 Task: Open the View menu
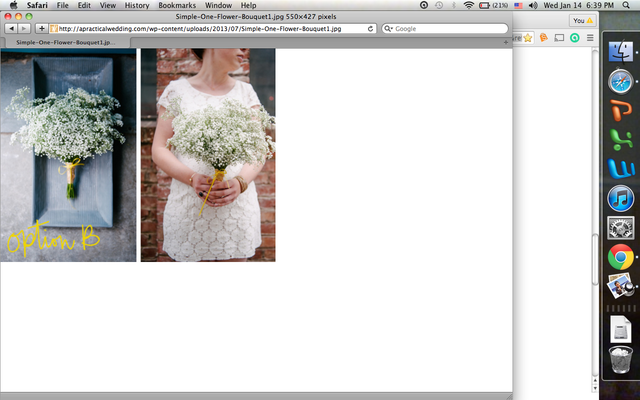(108, 5)
